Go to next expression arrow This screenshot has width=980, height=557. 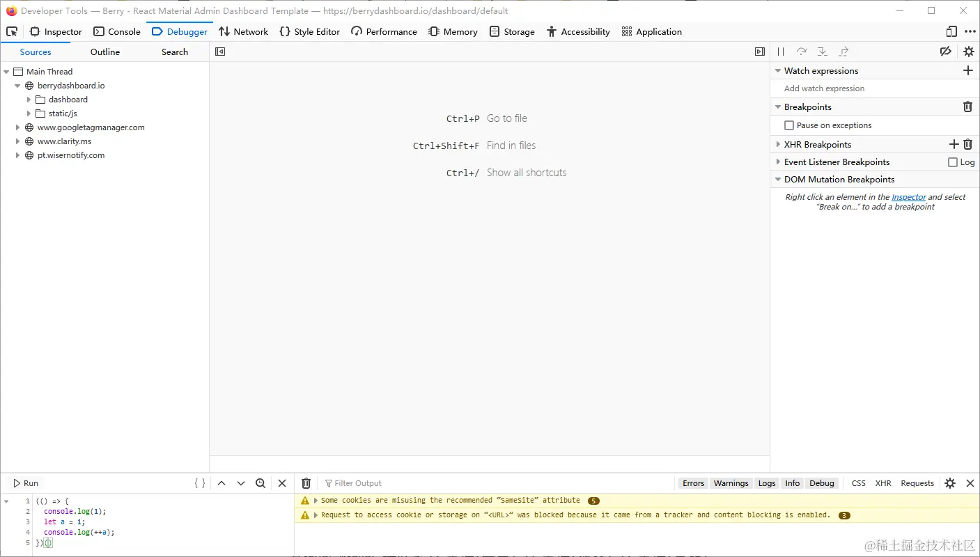coord(241,483)
